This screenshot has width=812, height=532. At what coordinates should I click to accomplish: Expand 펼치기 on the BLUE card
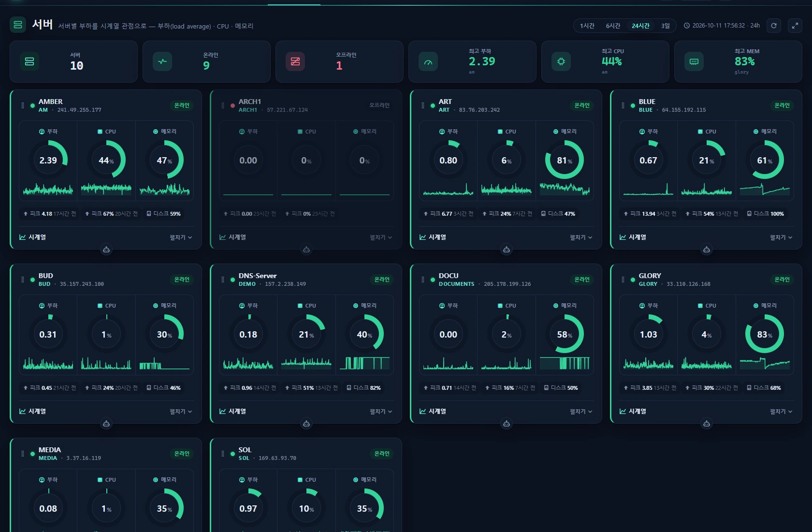click(x=781, y=237)
